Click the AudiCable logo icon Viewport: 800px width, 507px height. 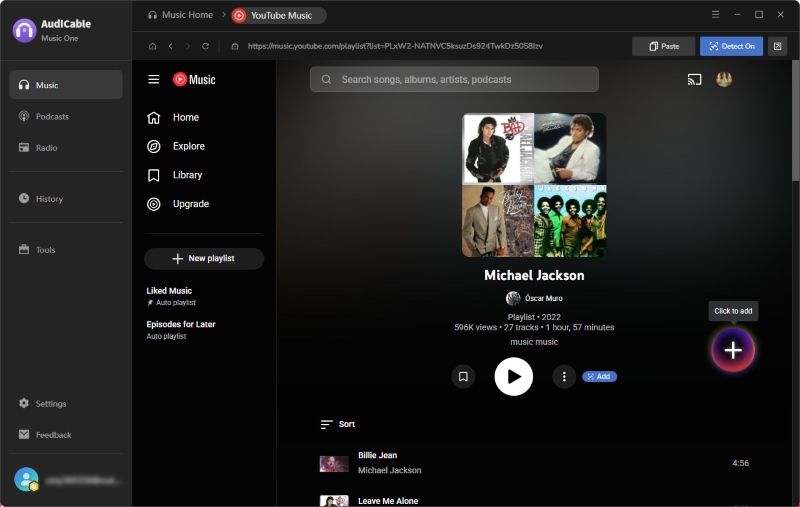(x=24, y=31)
